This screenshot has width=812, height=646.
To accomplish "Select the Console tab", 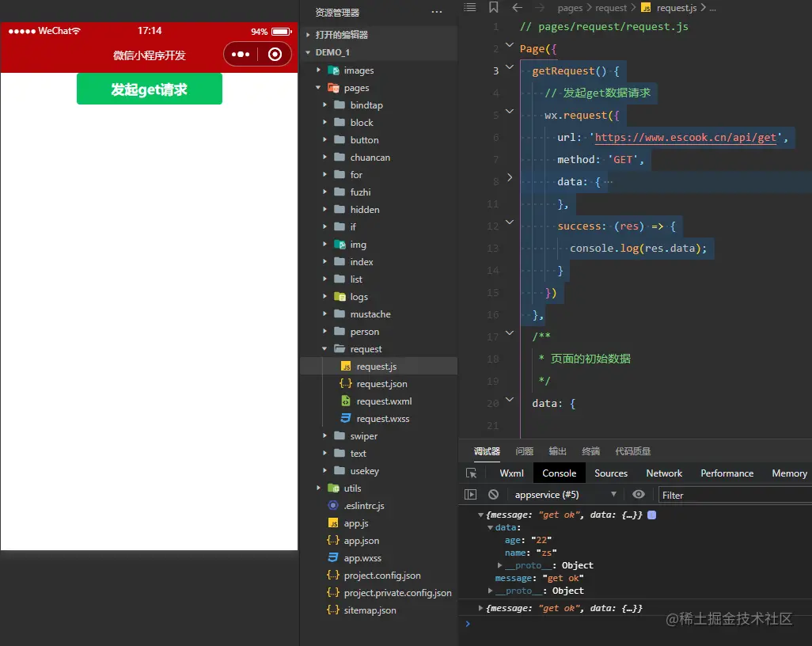I will 559,473.
